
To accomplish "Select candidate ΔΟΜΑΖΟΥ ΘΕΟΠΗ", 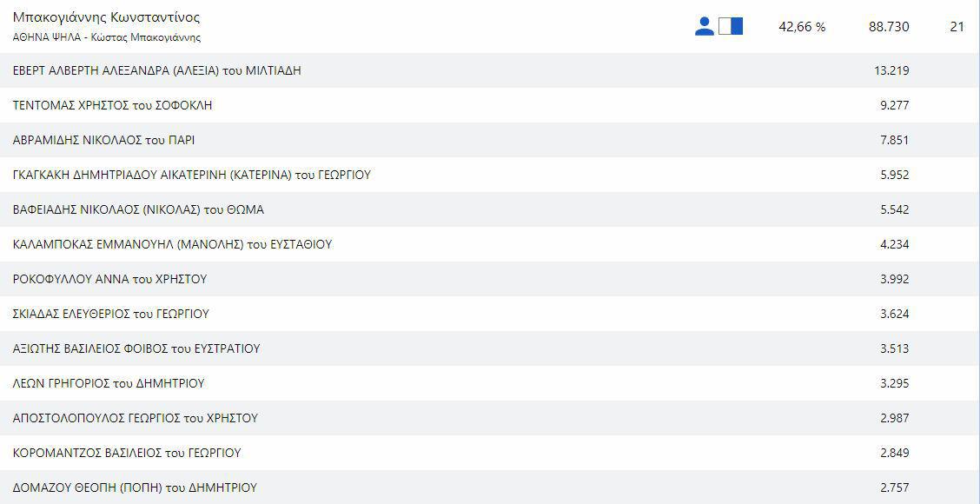I will click(135, 487).
